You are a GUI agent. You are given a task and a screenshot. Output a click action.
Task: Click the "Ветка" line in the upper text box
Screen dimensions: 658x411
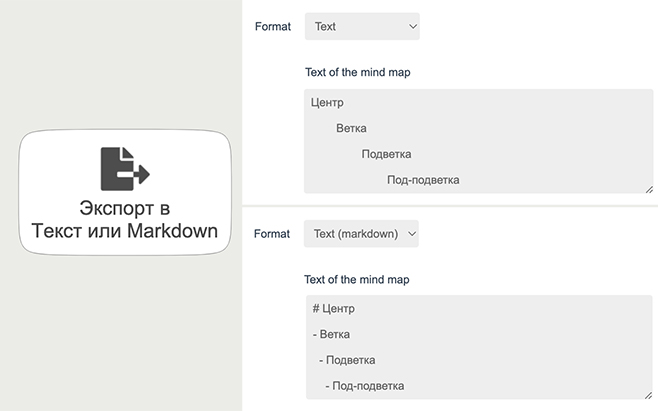coord(351,128)
